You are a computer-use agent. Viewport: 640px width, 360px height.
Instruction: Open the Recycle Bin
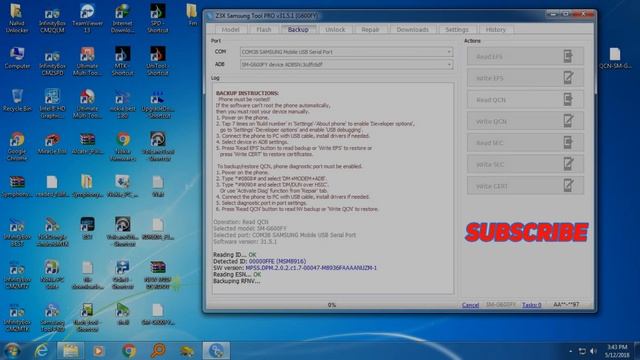coord(17,100)
